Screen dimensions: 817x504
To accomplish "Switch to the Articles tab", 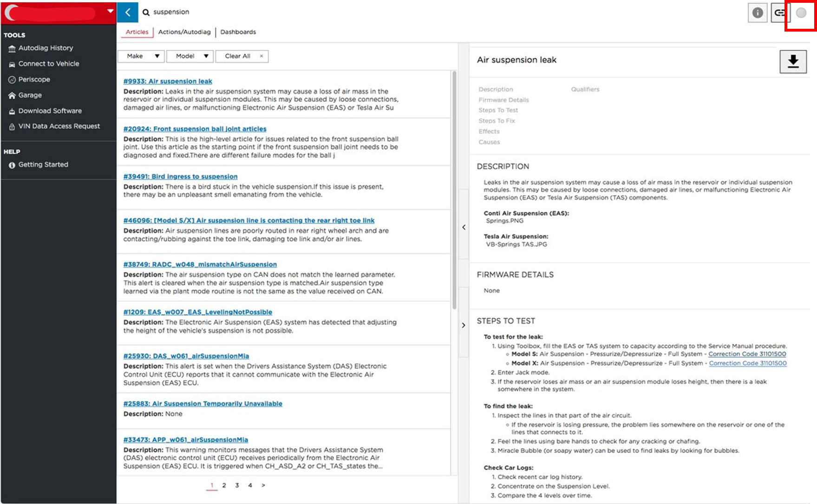I will tap(137, 32).
